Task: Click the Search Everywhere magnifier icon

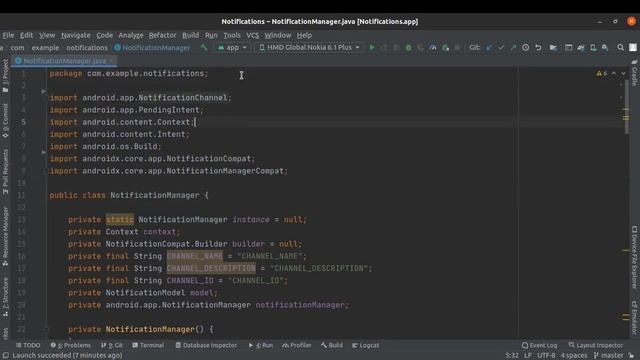Action: click(620, 48)
